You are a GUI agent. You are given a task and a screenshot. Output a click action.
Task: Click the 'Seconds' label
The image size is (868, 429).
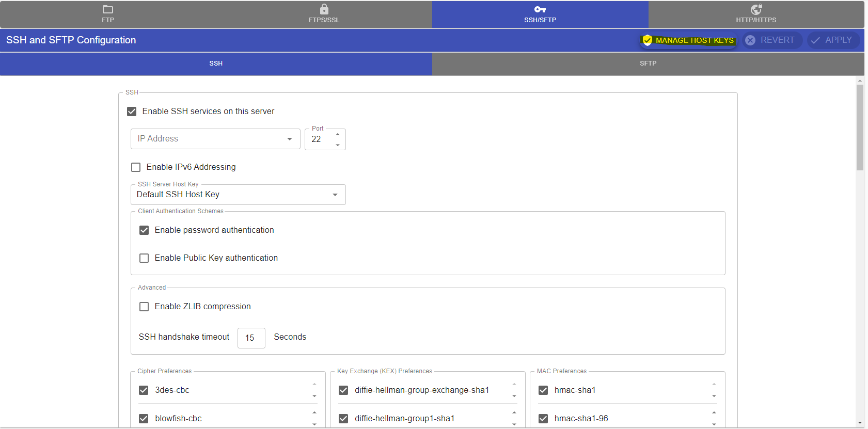coord(290,337)
